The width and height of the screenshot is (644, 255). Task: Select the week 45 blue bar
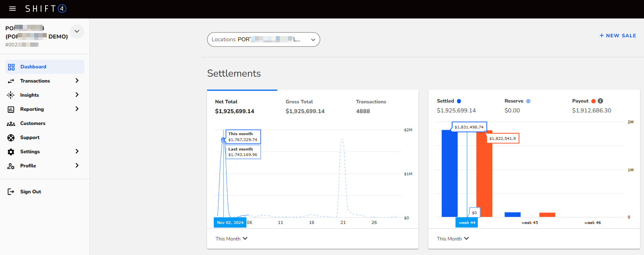[512, 215]
